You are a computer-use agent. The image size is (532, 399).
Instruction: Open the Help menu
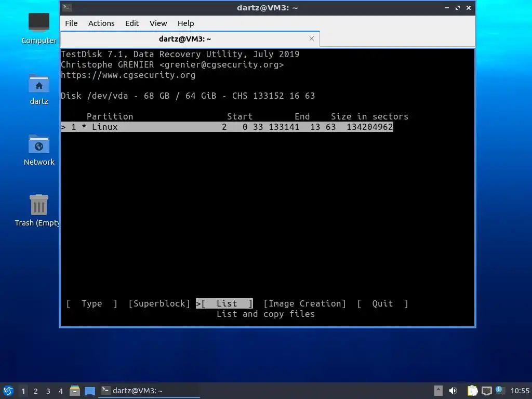point(185,23)
